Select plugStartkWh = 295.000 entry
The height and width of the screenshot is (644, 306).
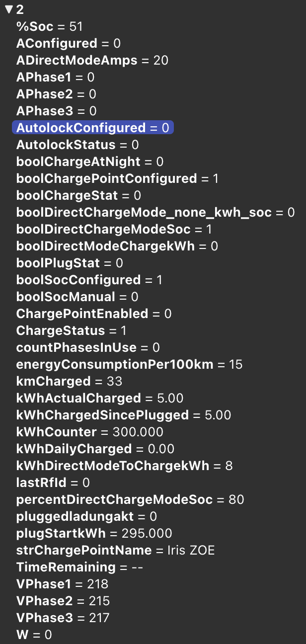tap(94, 534)
